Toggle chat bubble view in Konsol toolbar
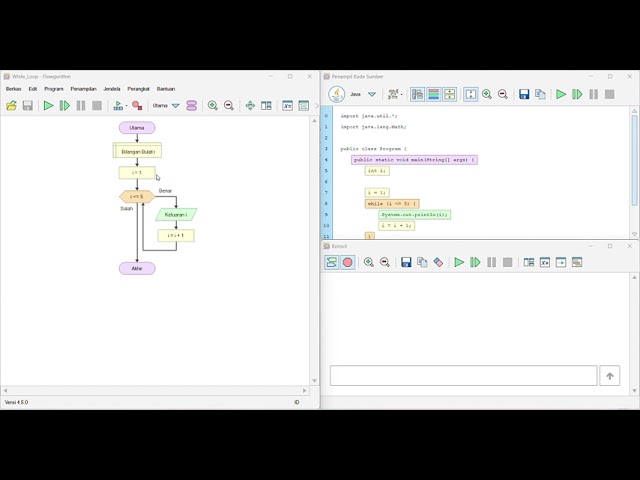Screen dimensions: 640x480 pos(331,262)
